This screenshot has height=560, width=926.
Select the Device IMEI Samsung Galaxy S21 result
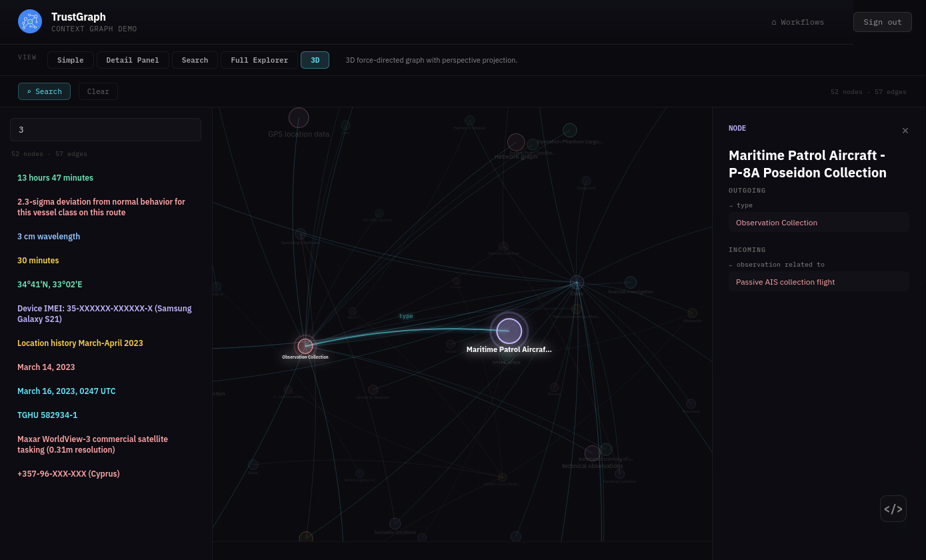tap(105, 314)
